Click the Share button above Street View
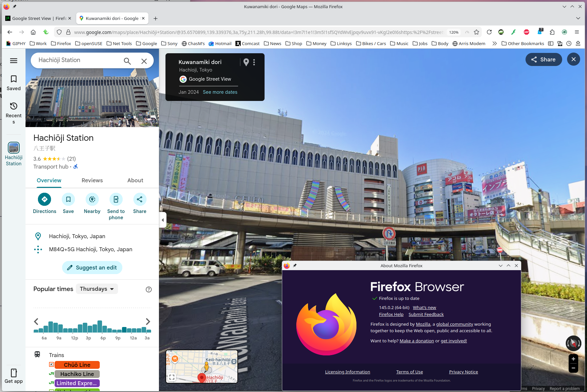587x392 pixels. click(544, 59)
